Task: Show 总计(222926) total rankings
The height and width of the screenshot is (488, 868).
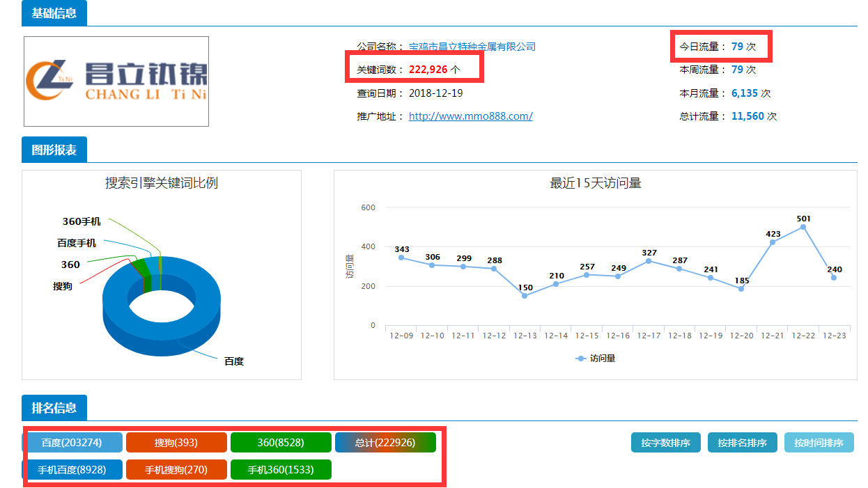Action: 385,443
